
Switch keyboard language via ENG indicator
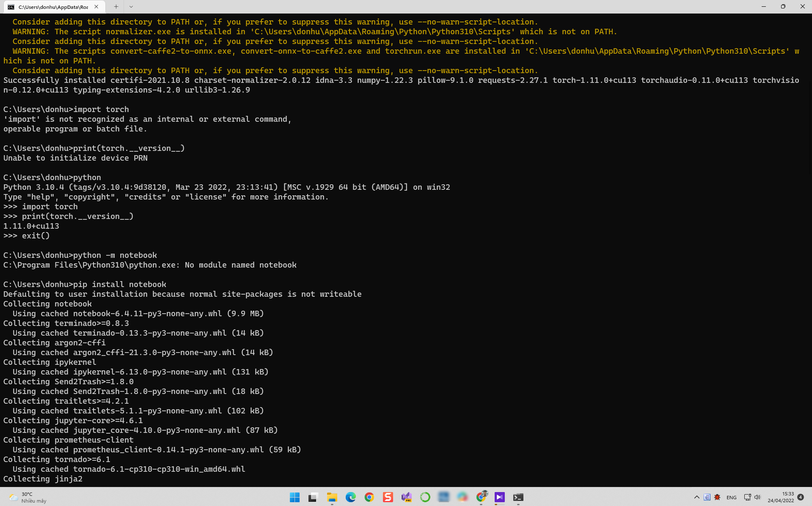(732, 498)
